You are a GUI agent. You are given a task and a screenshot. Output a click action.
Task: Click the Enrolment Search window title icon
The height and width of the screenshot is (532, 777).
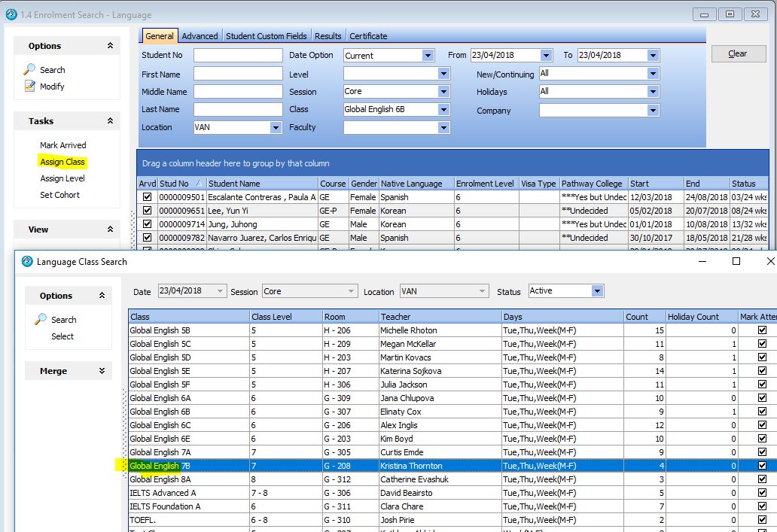tap(11, 14)
